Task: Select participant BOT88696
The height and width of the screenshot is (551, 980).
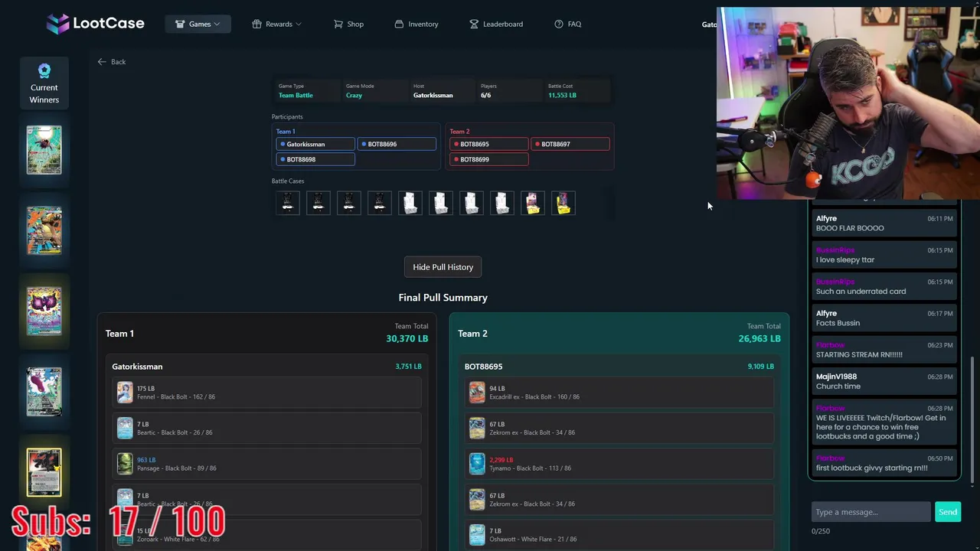Action: pyautogui.click(x=397, y=144)
